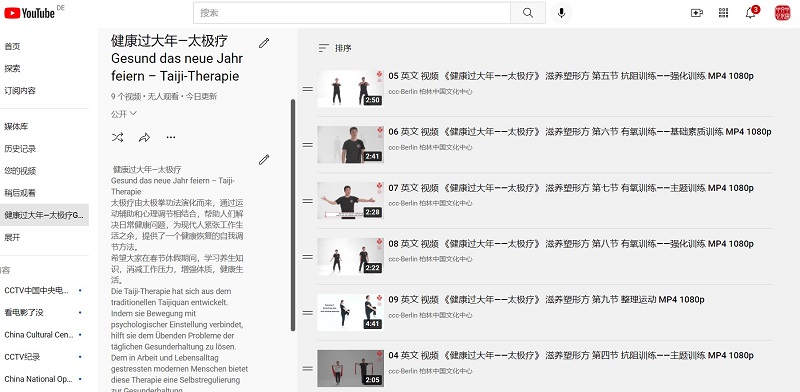Open the 公开 privacy dropdown
Image resolution: width=800 pixels, height=392 pixels.
[x=124, y=113]
